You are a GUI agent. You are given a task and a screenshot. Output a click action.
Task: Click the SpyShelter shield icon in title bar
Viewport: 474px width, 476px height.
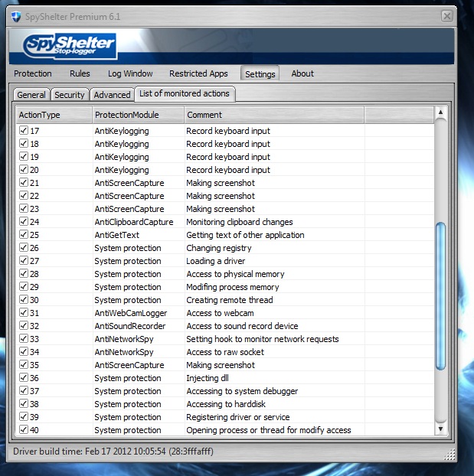coord(16,17)
